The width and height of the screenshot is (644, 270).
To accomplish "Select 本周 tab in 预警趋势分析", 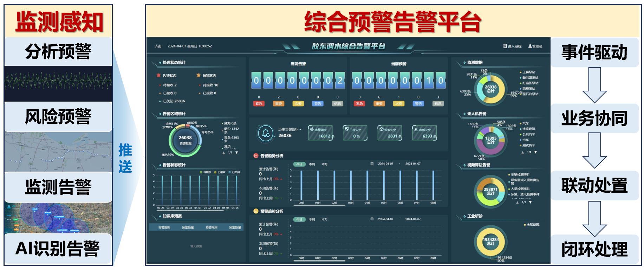I will (312, 219).
